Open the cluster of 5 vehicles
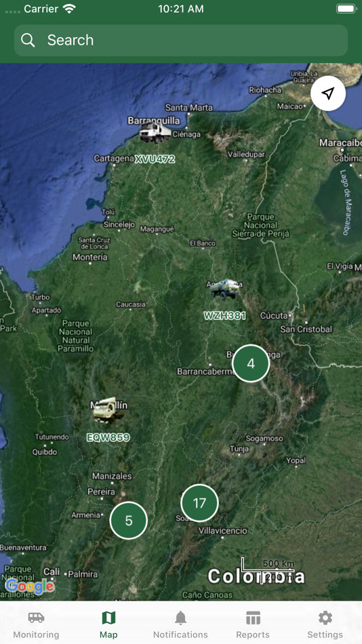The width and height of the screenshot is (362, 644). 129,521
